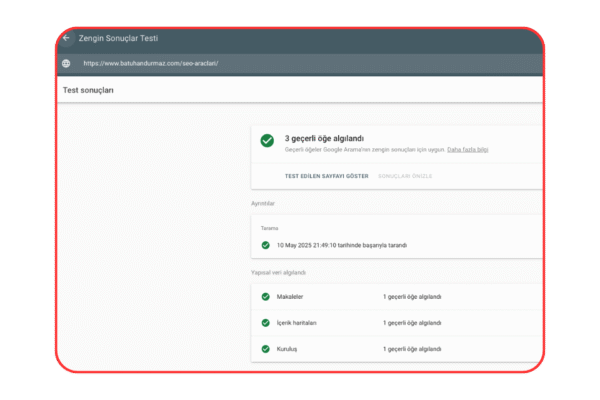Click the tested URL field in the bar
This screenshot has height=400, width=600.
(151, 63)
